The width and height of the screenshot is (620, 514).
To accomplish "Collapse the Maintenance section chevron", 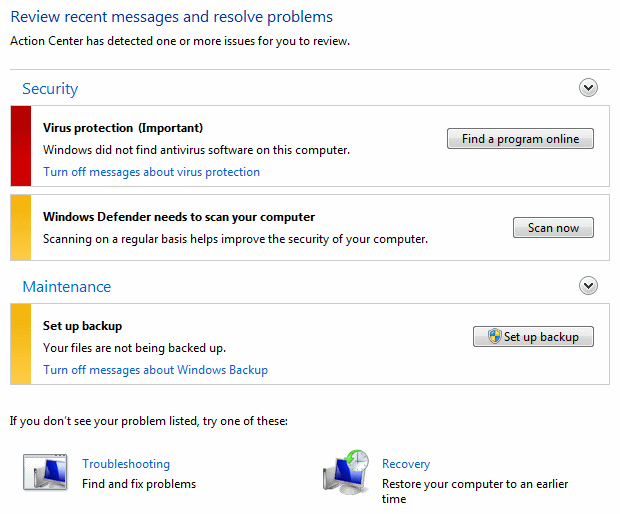I will click(588, 285).
